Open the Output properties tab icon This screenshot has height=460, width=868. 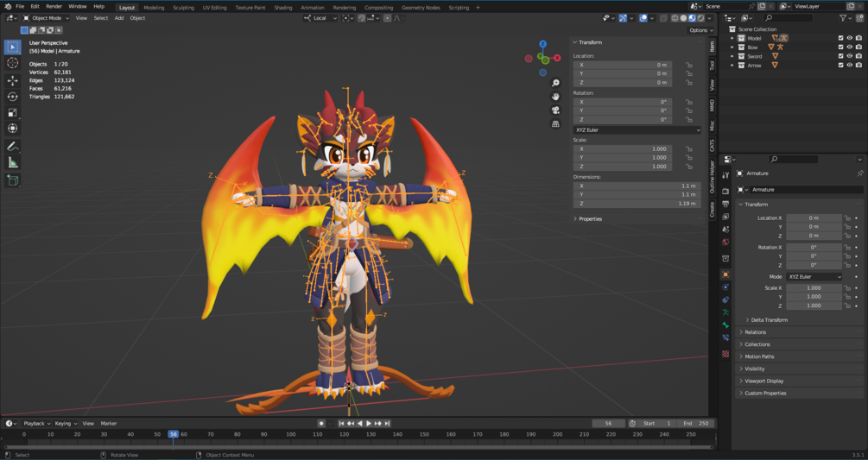(725, 204)
